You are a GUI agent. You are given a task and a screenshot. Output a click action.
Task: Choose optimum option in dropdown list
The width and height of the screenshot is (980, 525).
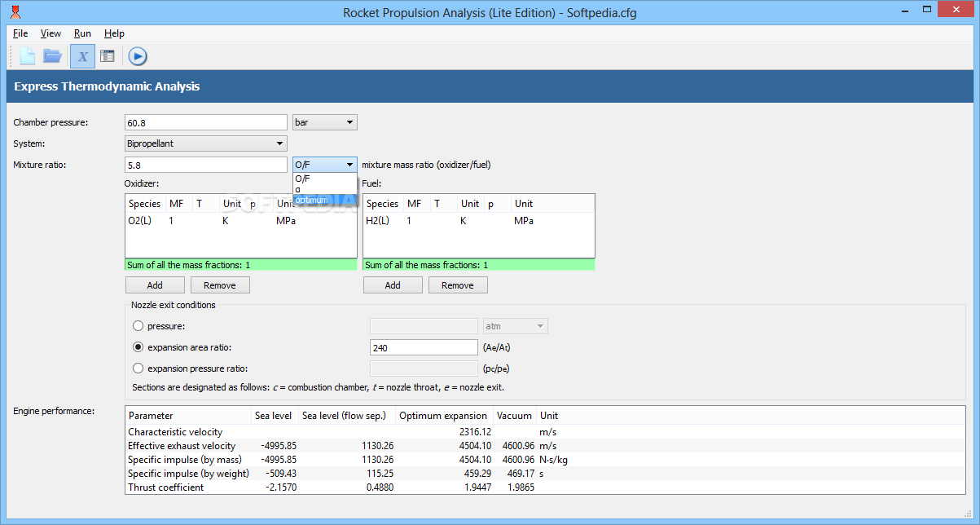[x=324, y=200]
